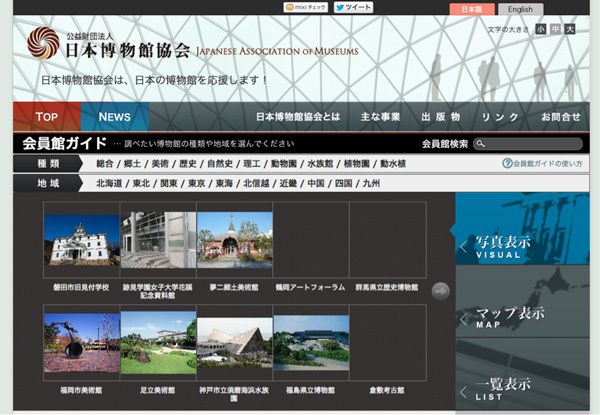This screenshot has height=415, width=600.
Task: Open 出版物 menu item
Action: (x=441, y=117)
